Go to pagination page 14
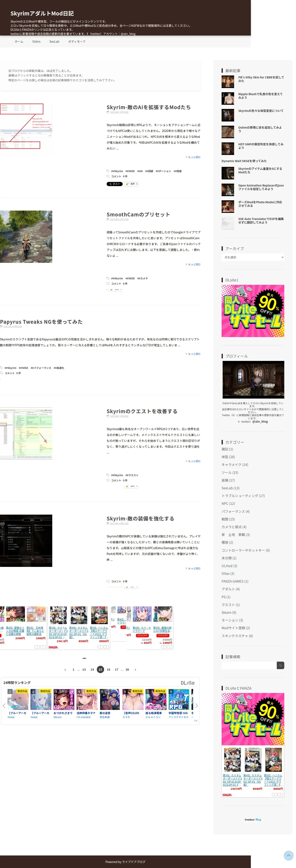The width and height of the screenshot is (296, 868). point(92,670)
